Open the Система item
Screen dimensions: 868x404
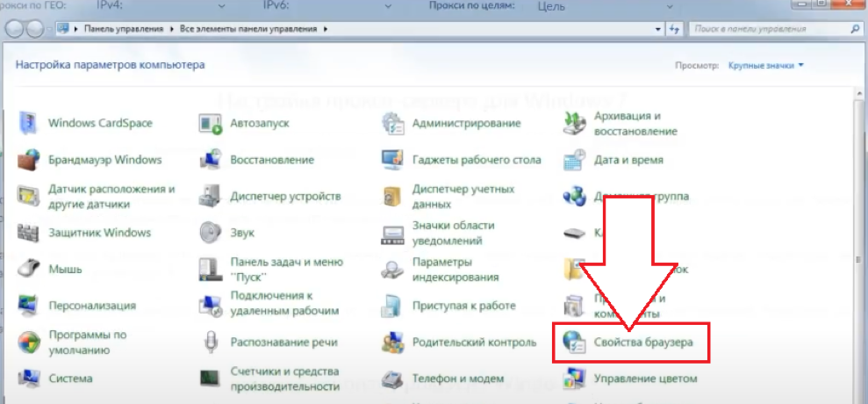tap(55, 379)
